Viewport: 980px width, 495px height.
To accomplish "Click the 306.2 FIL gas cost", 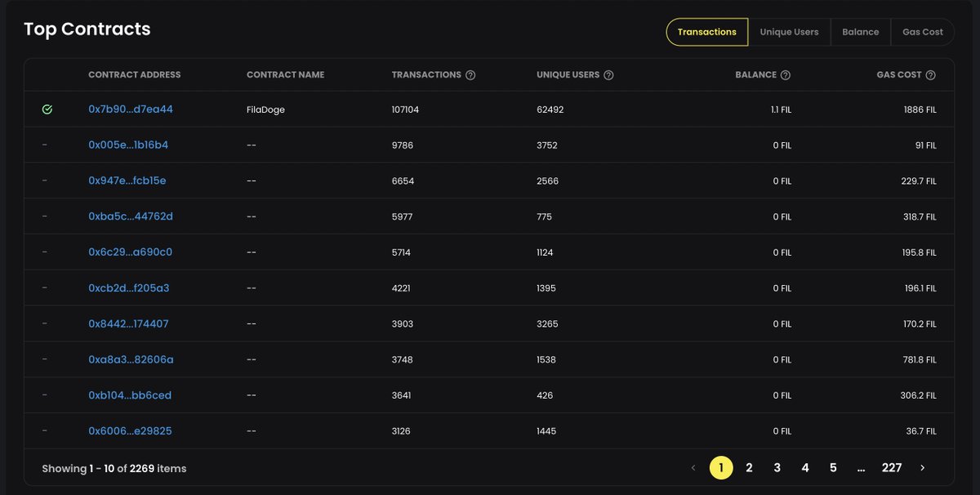I will point(919,396).
